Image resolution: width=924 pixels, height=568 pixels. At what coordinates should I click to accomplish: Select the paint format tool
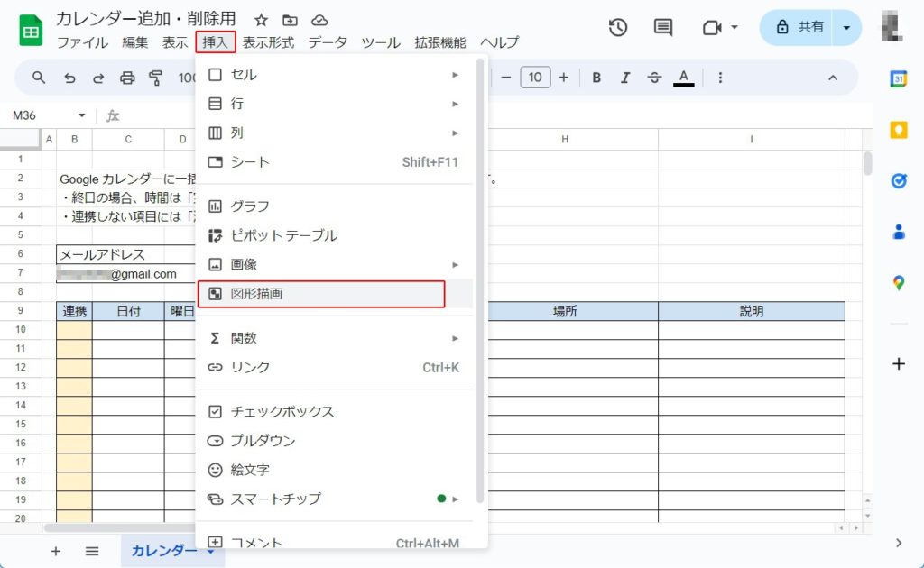coord(156,78)
